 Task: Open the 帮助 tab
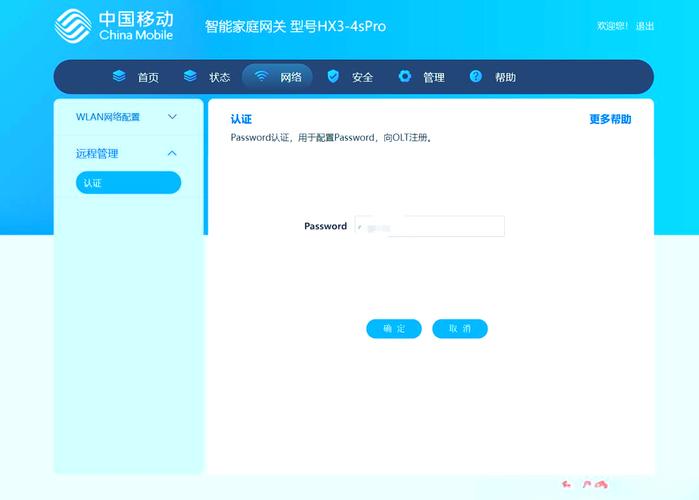tap(493, 77)
